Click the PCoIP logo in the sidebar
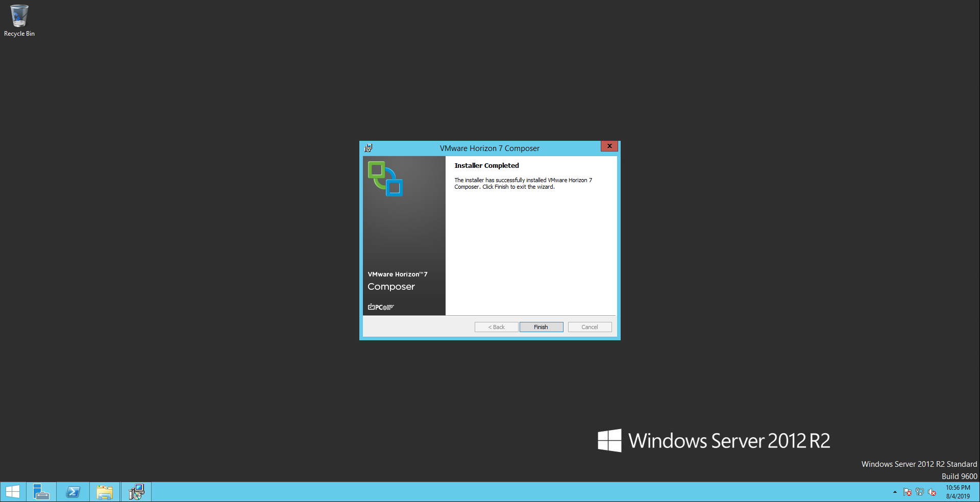The width and height of the screenshot is (980, 502). (381, 307)
